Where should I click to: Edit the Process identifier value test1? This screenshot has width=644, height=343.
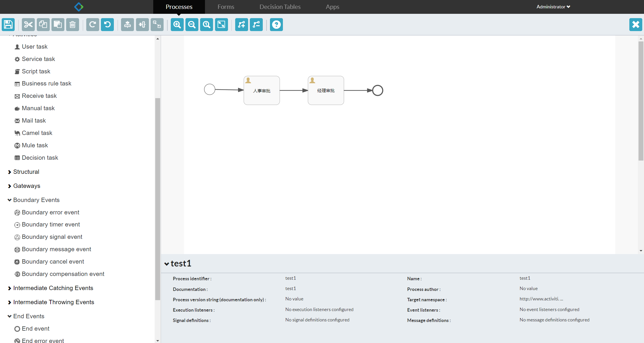coord(290,278)
